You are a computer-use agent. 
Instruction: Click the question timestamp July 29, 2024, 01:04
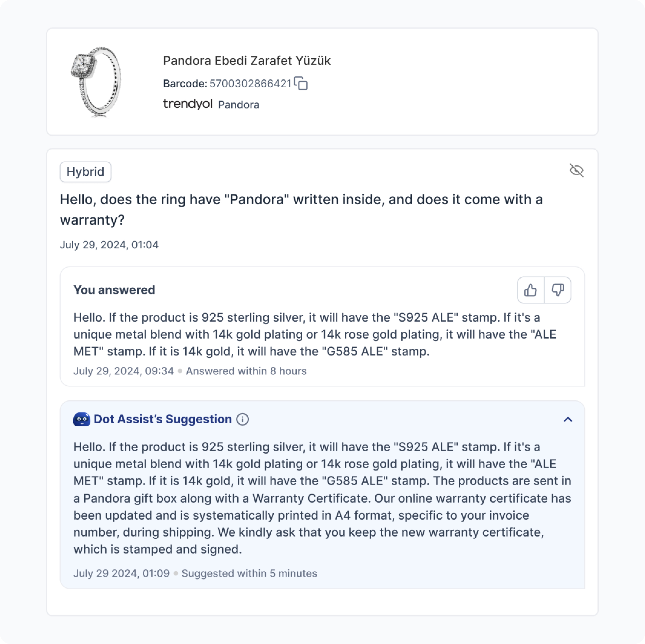click(x=109, y=245)
